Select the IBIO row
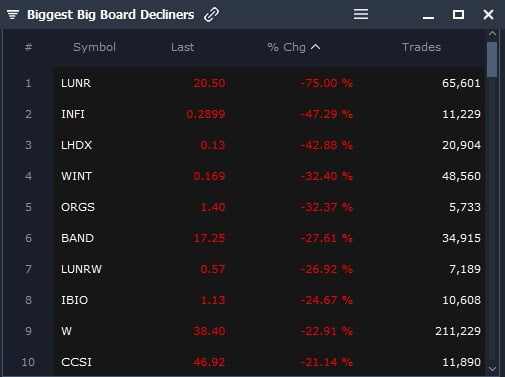Viewport: 505px width, 377px height. [x=269, y=300]
